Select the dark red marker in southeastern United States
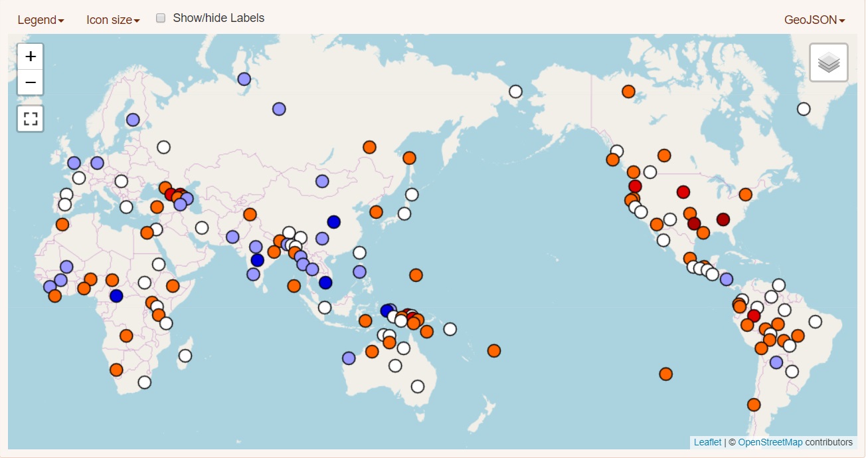 click(723, 220)
